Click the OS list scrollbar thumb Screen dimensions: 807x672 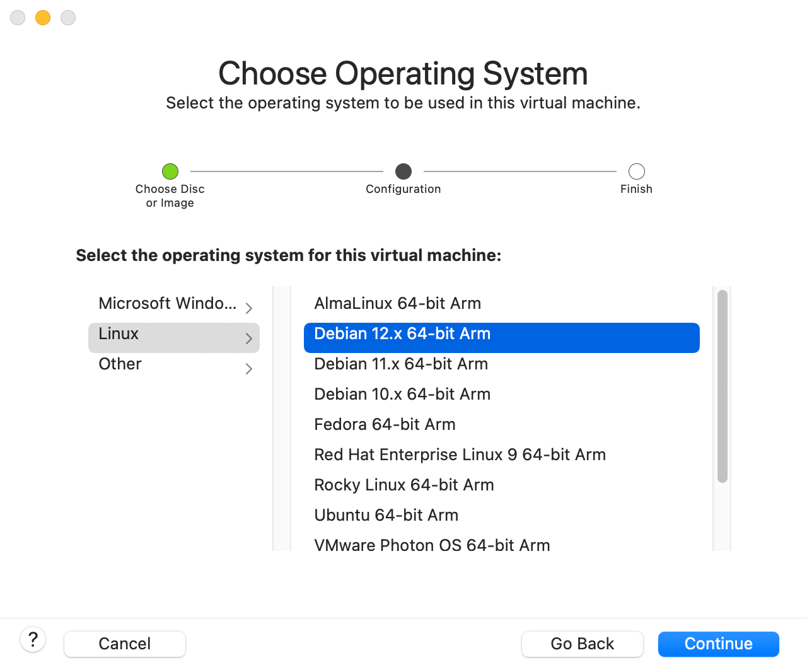click(x=721, y=385)
